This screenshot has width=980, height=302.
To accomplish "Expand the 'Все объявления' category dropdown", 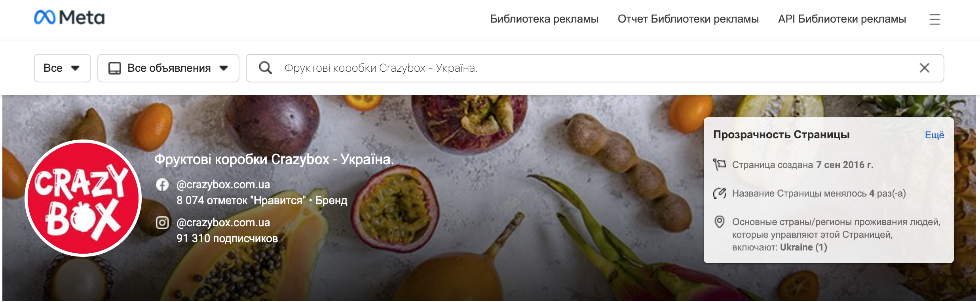I will point(168,68).
